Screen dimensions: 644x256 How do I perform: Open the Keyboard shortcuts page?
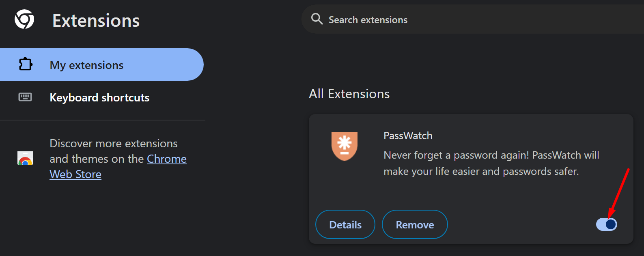(99, 97)
